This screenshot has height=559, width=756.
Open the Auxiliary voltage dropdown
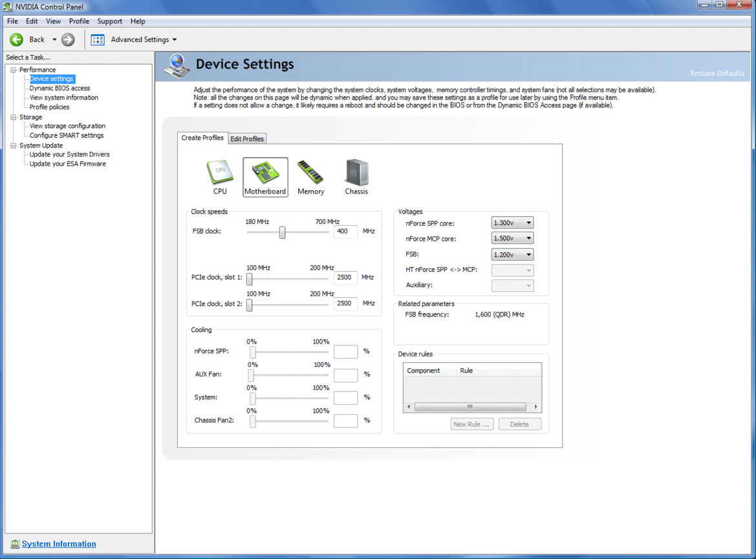click(x=513, y=285)
